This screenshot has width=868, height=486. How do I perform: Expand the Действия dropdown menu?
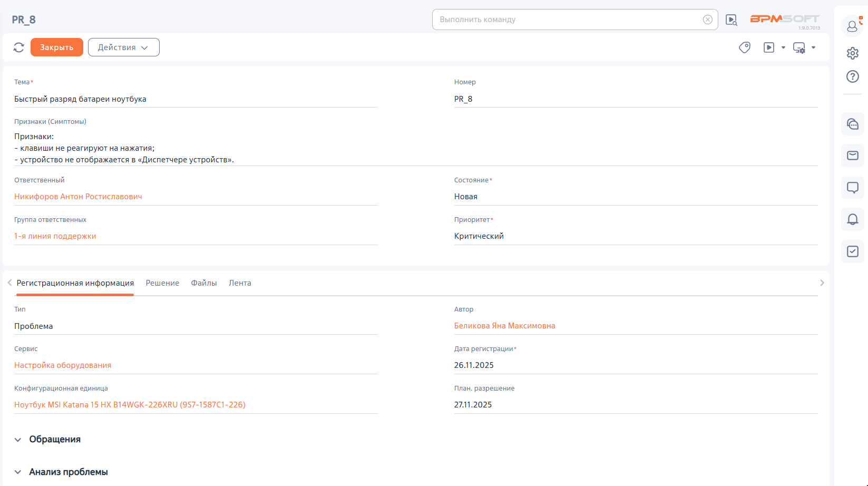coord(123,47)
